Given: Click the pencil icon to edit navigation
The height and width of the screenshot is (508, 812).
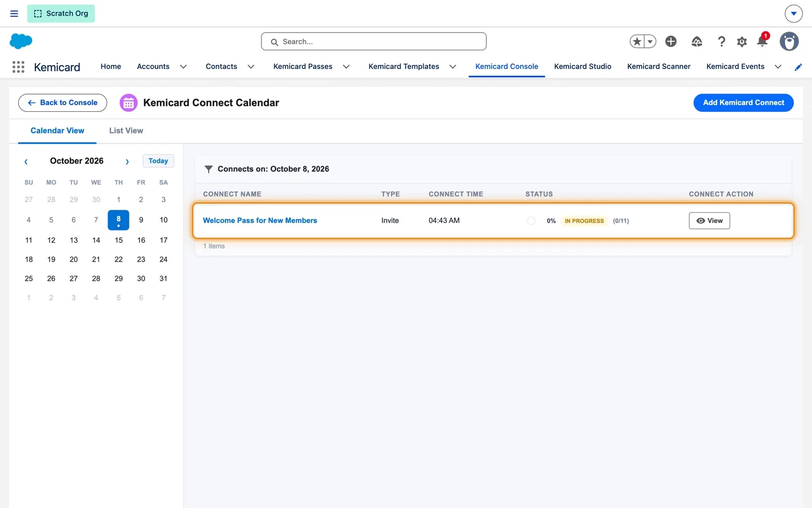Looking at the screenshot, I should tap(798, 67).
